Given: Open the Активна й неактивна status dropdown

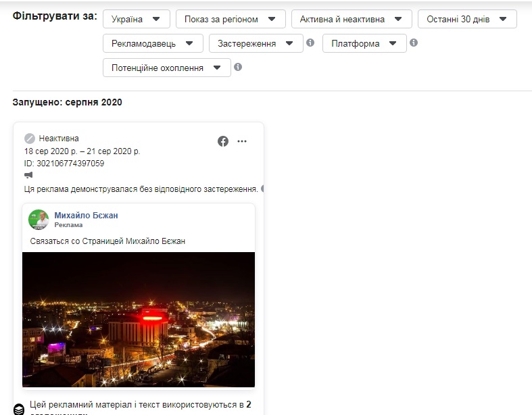Looking at the screenshot, I should (x=351, y=19).
